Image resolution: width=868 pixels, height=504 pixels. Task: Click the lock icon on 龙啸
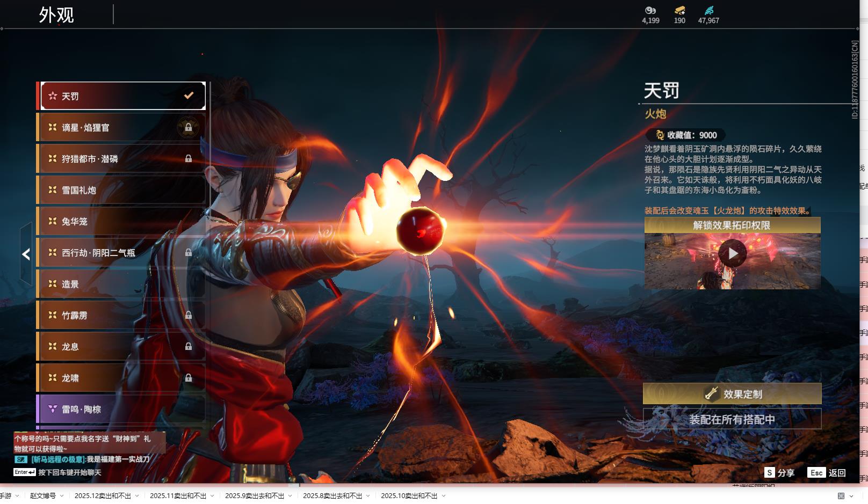189,378
